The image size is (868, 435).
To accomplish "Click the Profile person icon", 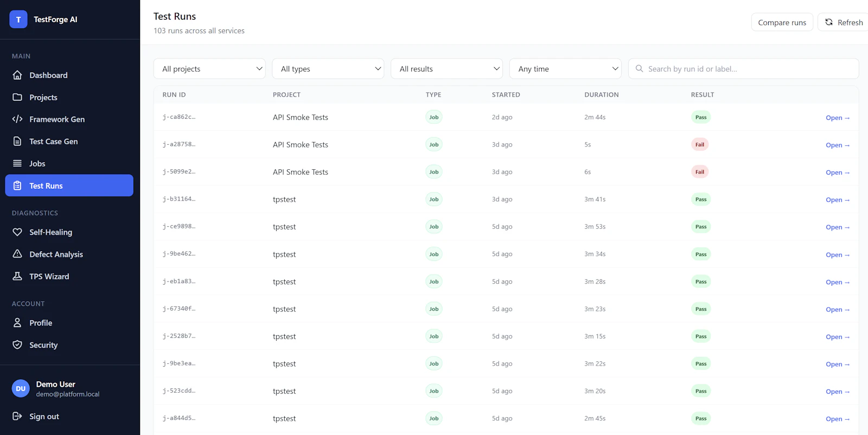I will click(17, 322).
